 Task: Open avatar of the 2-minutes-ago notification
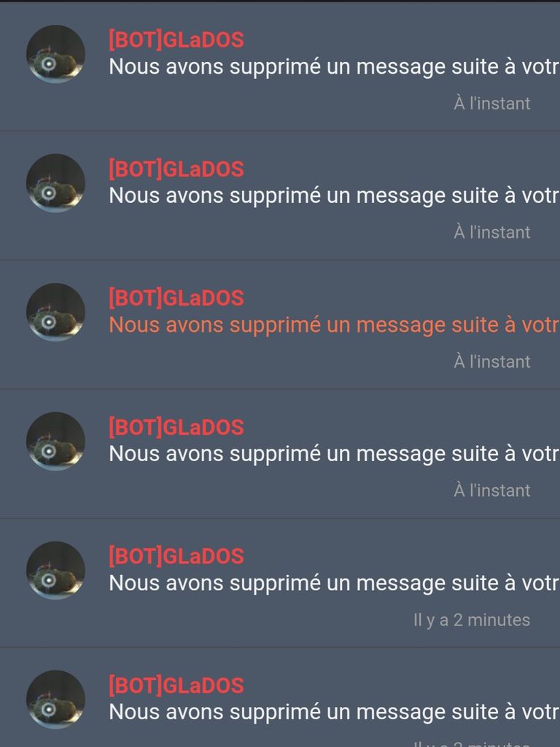tap(55, 570)
